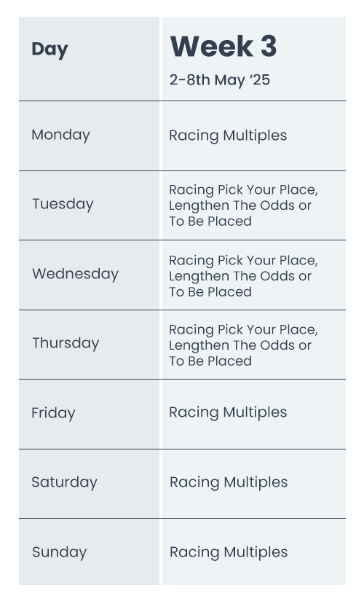The width and height of the screenshot is (364, 601).
Task: Click Thursday's Lengthen The Odds line
Action: 240,345
